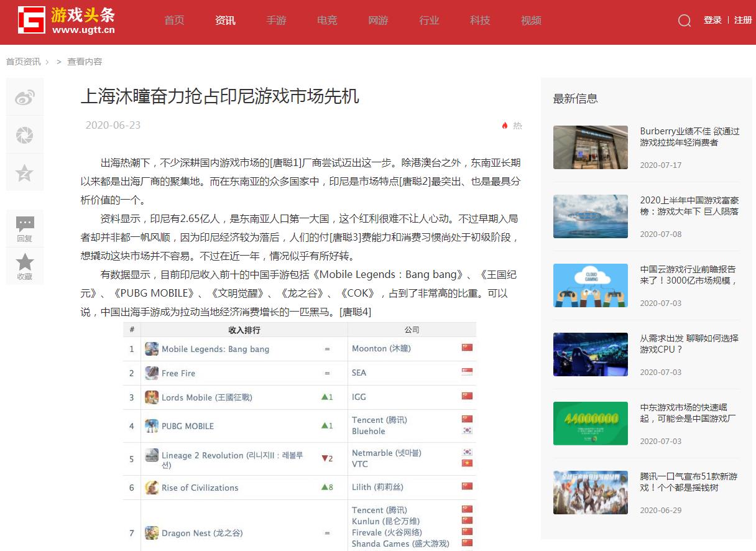Click the 游戏头条 site logo
This screenshot has width=756, height=551.
(x=67, y=21)
